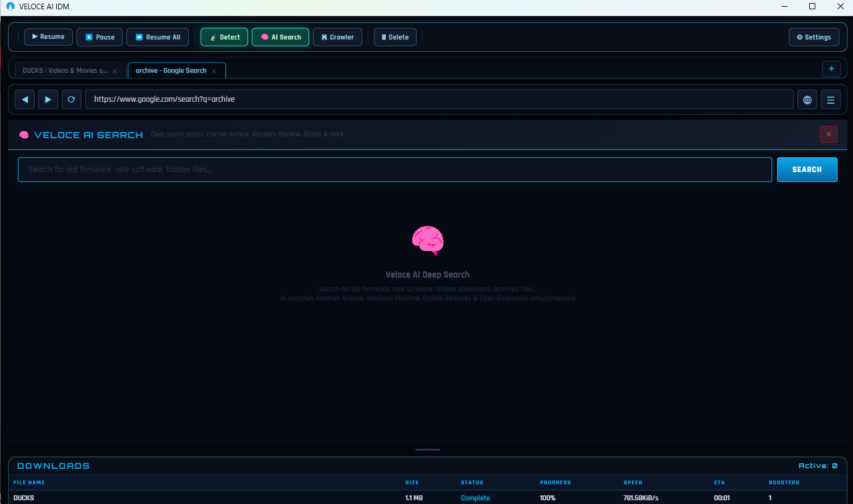Screen dimensions: 853x504
Task: Click the globe icon beside the address bar
Action: [807, 99]
